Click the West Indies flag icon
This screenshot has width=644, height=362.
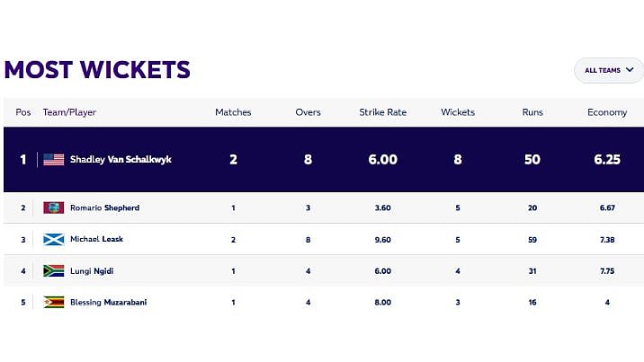click(54, 208)
